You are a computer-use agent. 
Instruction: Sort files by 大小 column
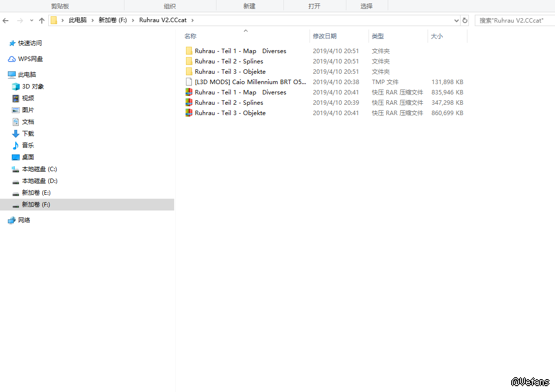point(437,36)
